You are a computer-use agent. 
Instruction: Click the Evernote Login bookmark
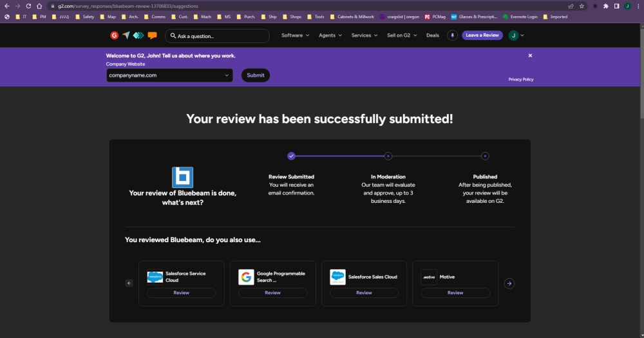[x=520, y=17]
